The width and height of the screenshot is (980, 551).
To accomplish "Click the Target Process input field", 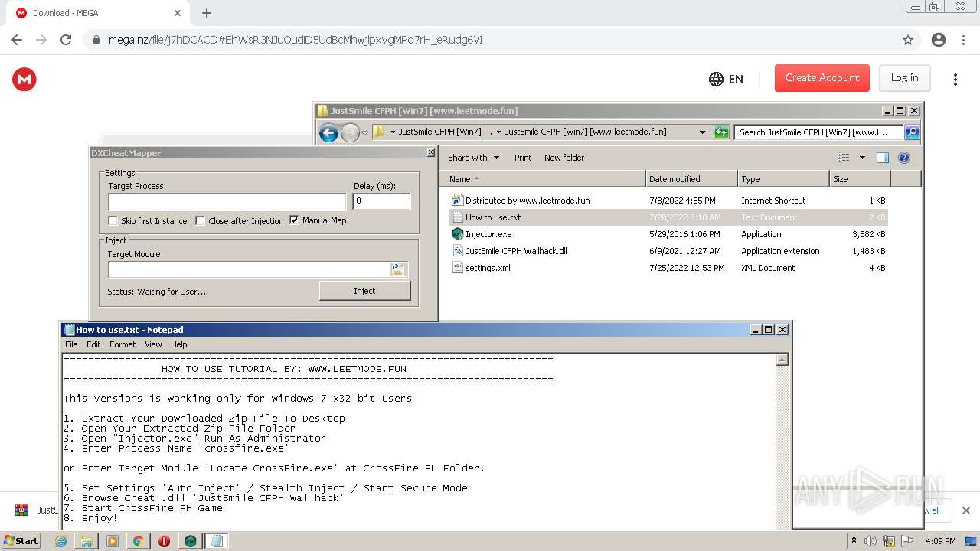I will 227,202.
